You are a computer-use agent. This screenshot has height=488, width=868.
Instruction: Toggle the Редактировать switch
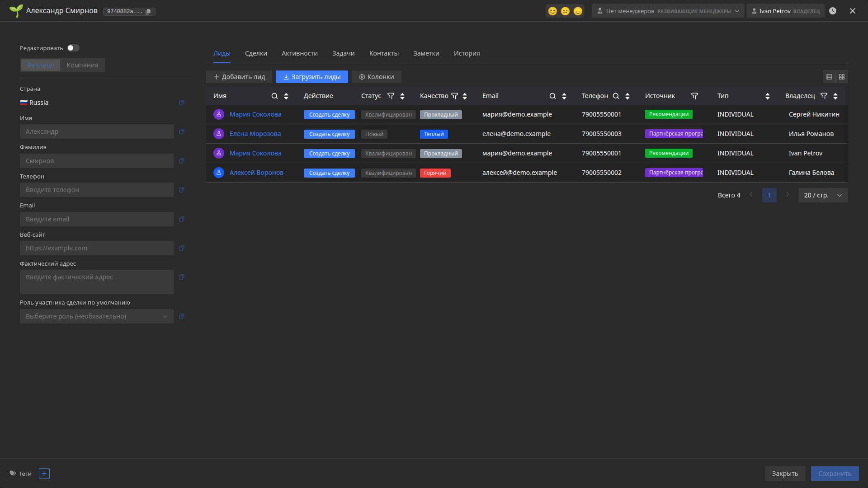(73, 48)
